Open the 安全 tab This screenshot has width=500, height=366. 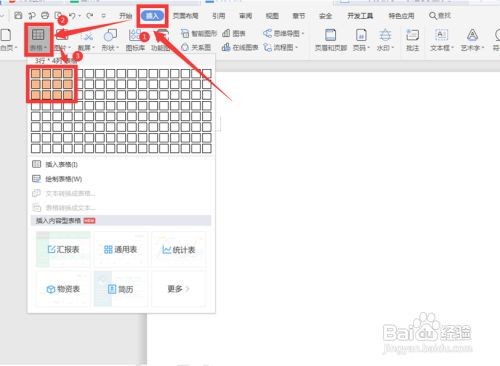point(325,16)
